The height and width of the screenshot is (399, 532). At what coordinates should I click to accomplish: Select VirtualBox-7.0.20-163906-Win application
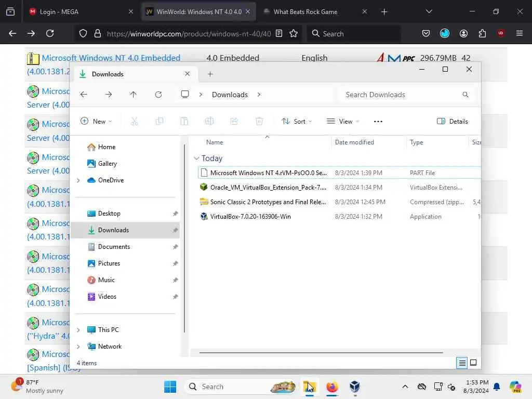pyautogui.click(x=339, y=217)
